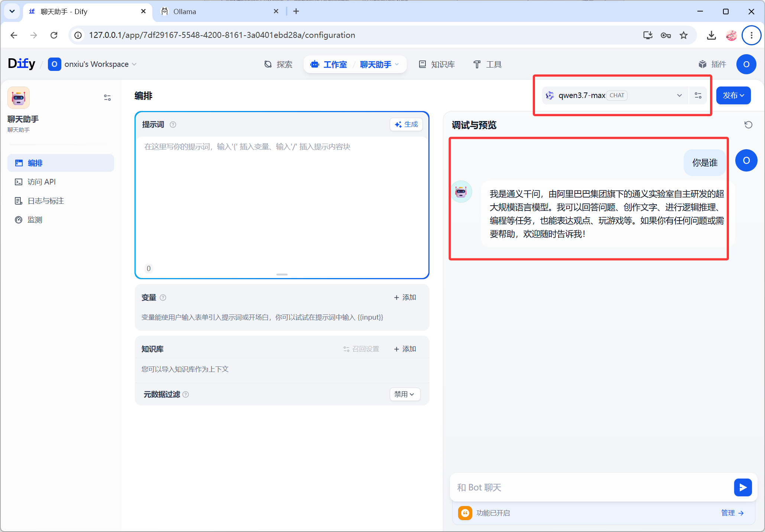This screenshot has height=532, width=765.
Task: Send the message with the blue arrow button
Action: (743, 487)
